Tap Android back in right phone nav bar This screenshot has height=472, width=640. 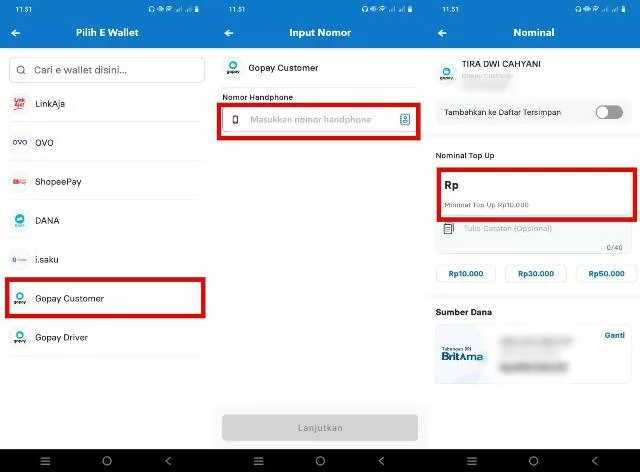point(595,461)
